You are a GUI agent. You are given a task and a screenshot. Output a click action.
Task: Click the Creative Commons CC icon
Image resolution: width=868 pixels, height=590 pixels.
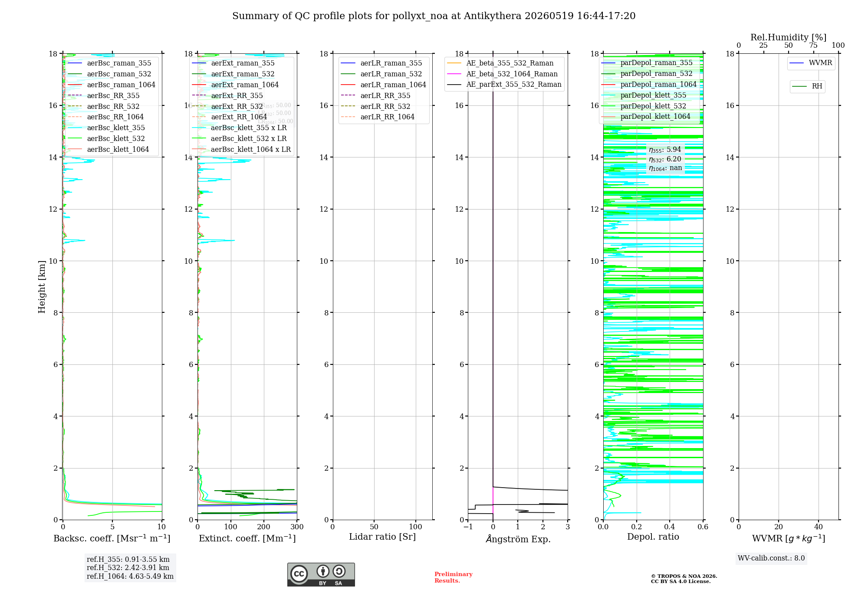point(299,574)
